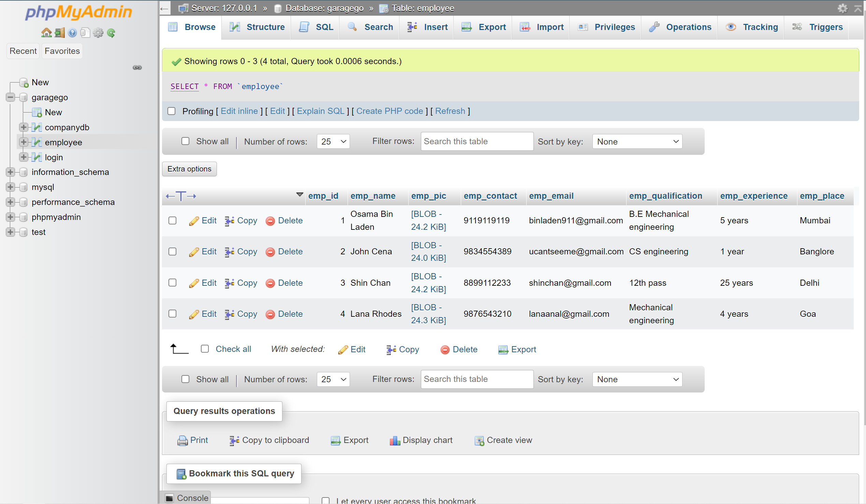Log out using the exit door icon
The height and width of the screenshot is (504, 866).
tap(59, 33)
